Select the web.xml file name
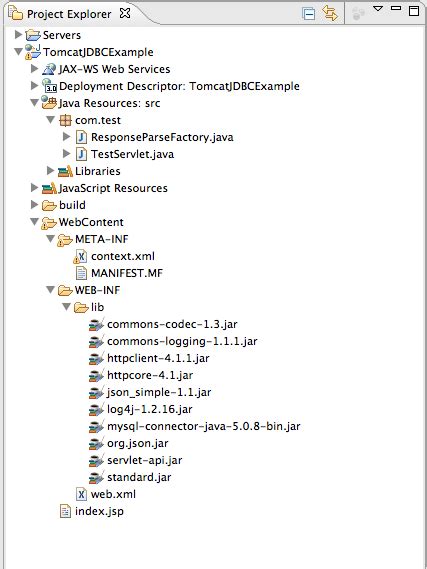427x569 pixels. tap(113, 495)
